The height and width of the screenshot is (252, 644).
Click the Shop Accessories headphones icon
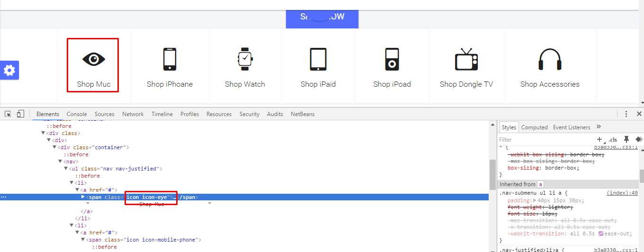pyautogui.click(x=550, y=59)
